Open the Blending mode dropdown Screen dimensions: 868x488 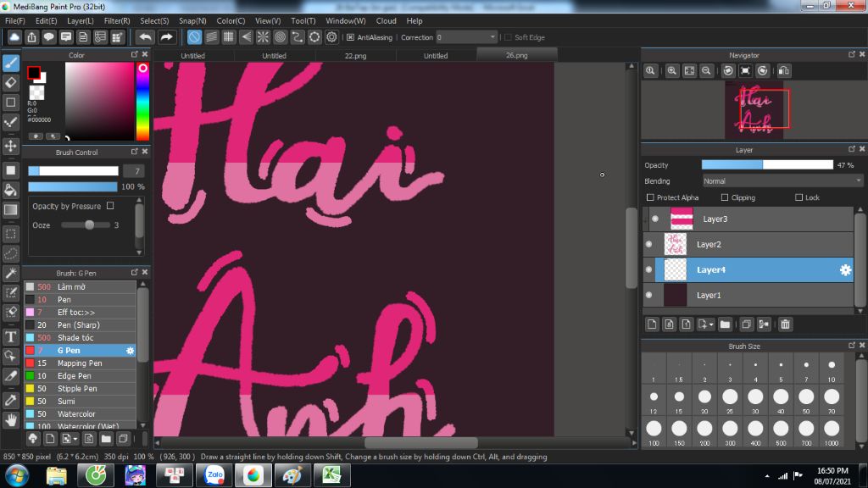[x=782, y=181]
